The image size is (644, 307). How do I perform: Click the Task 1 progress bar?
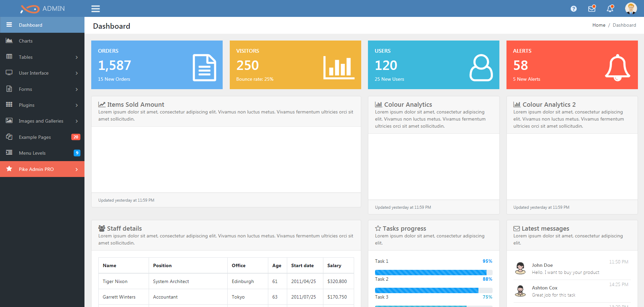pyautogui.click(x=434, y=273)
